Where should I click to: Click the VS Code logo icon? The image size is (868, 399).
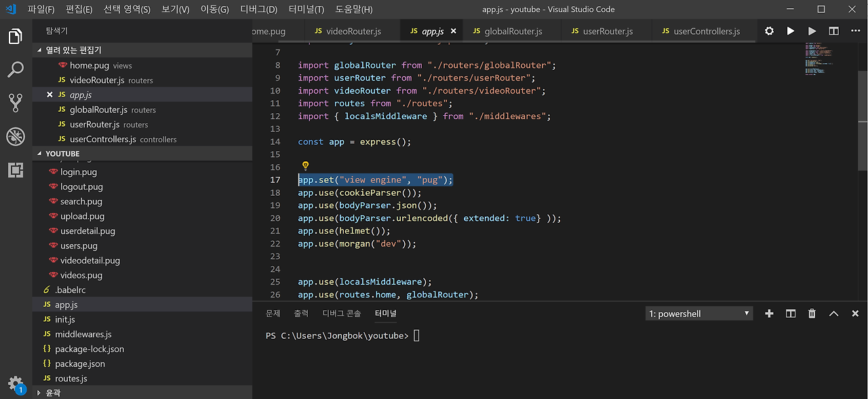[10, 9]
